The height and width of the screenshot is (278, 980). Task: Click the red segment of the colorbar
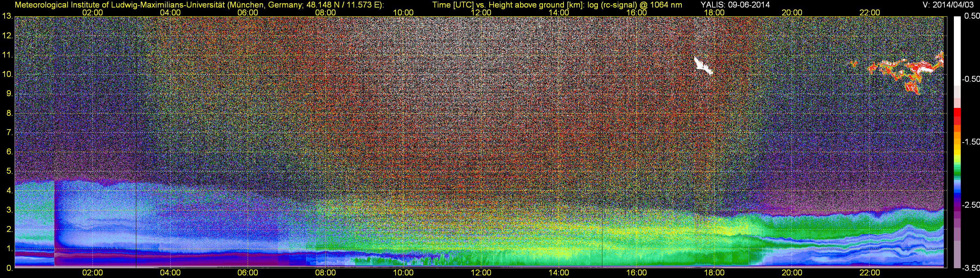click(x=957, y=117)
